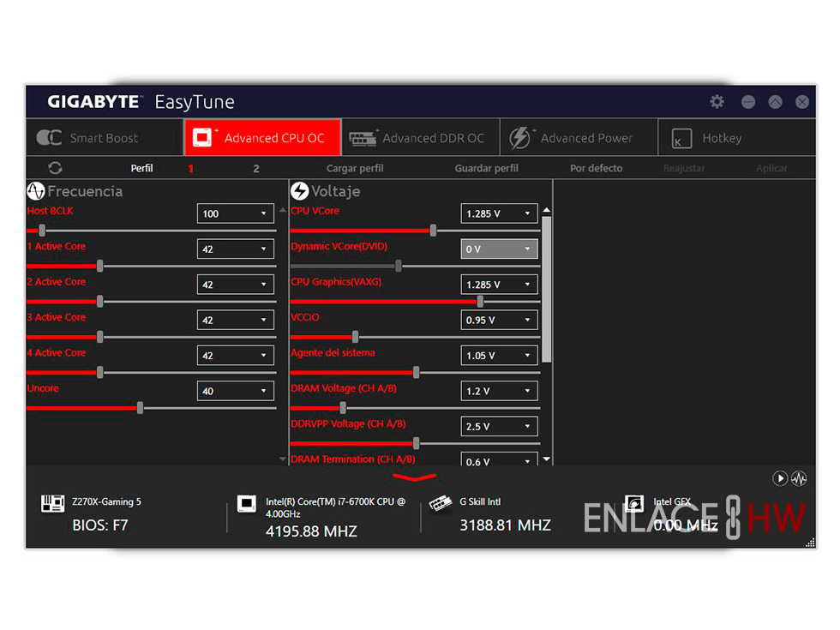Click the Frecuencia panel scroll down arrow

pos(282,459)
